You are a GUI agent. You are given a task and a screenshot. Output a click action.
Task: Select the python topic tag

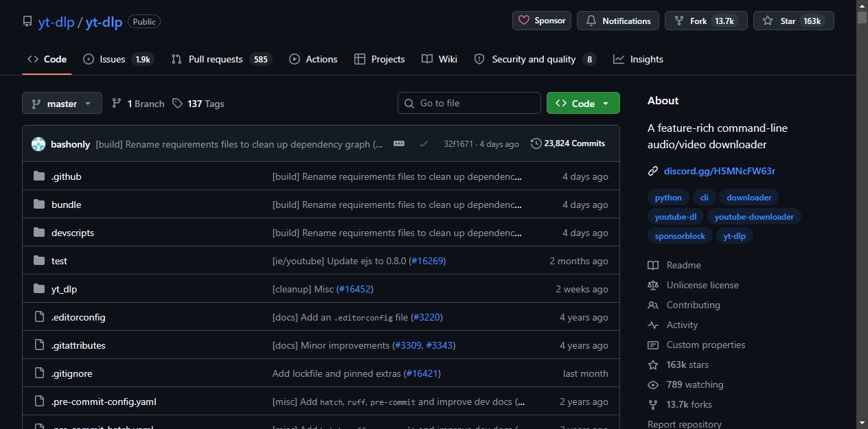[x=668, y=198]
